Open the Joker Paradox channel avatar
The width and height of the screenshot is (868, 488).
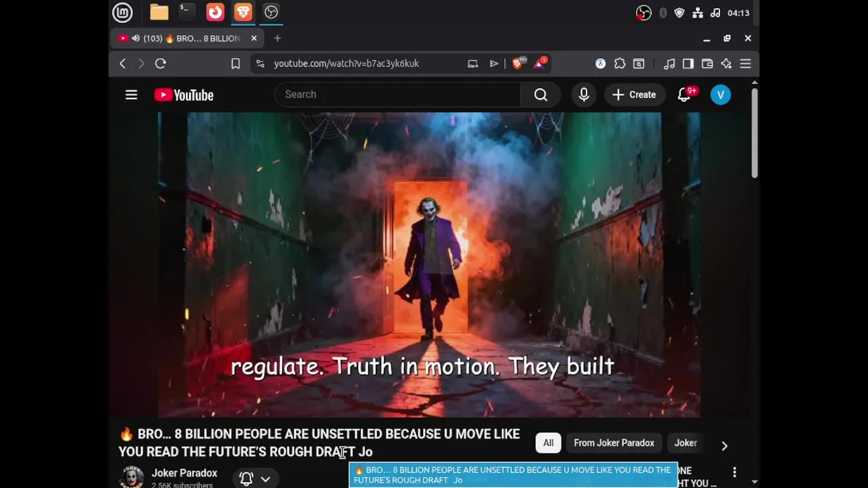point(131,477)
